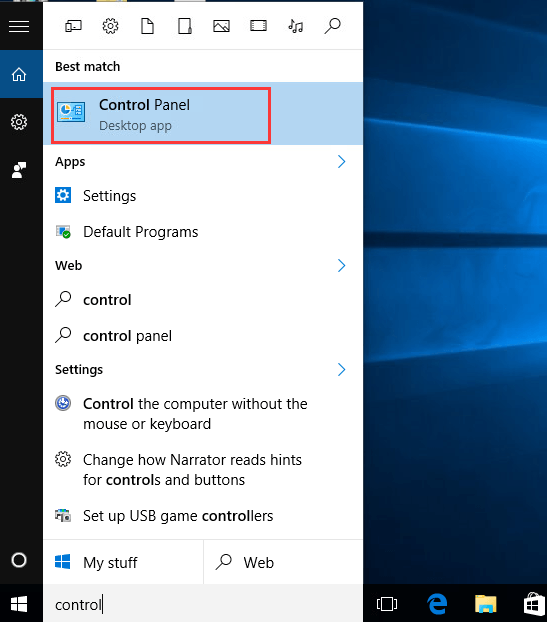
Task: Filter search results by Photos
Action: (x=221, y=26)
